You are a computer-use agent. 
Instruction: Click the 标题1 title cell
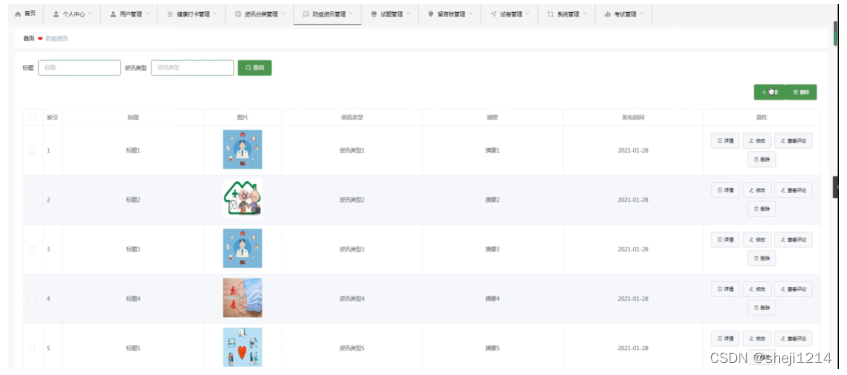pyautogui.click(x=133, y=150)
